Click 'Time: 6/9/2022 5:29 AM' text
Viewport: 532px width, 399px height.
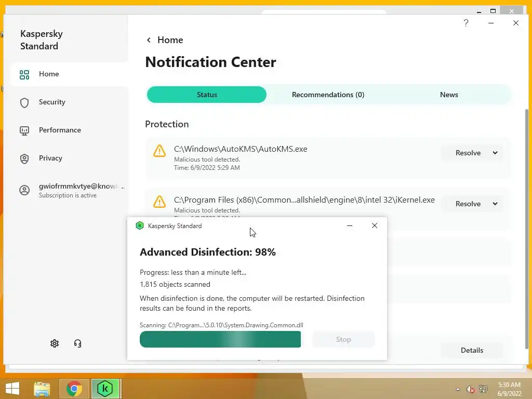point(207,168)
